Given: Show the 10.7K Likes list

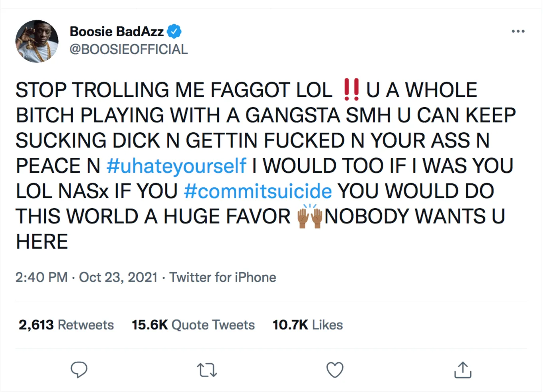Looking at the screenshot, I should [307, 325].
